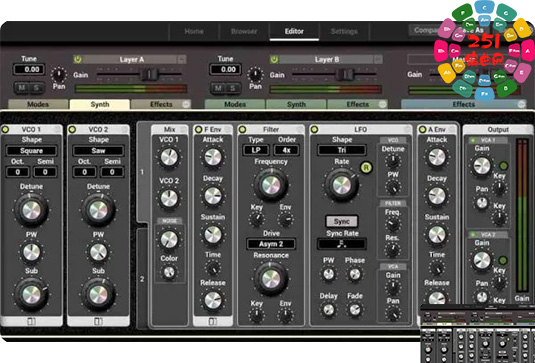
Task: Open VCO 1 Shape Square dropdown
Action: 31,150
